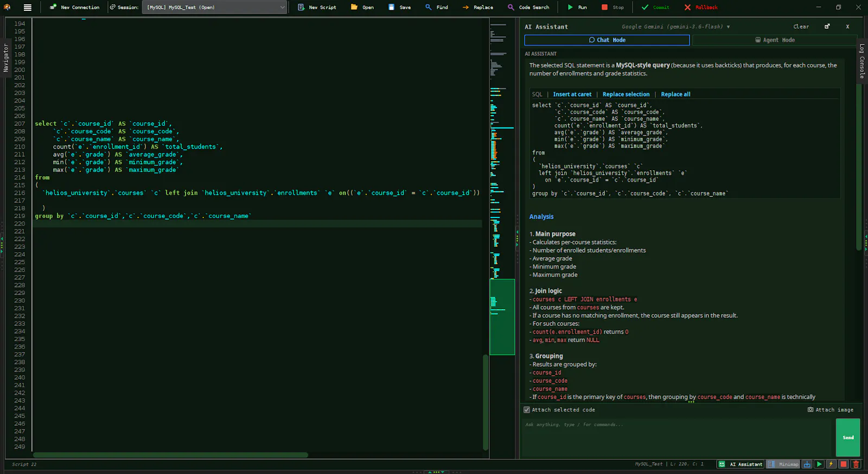This screenshot has height=474, width=868.
Task: Click the AI prompt input field
Action: (678, 438)
